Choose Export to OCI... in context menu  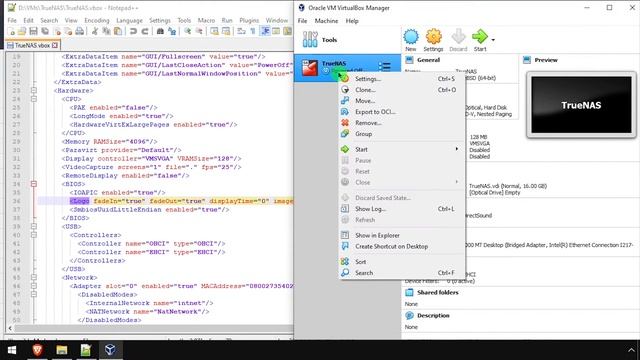[402, 112]
